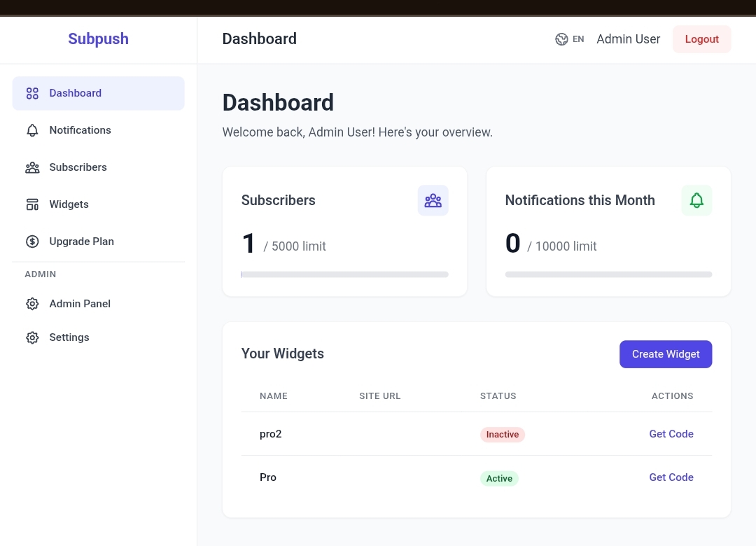Click the Dashboard grid icon in sidebar
The image size is (756, 546).
pyautogui.click(x=32, y=93)
